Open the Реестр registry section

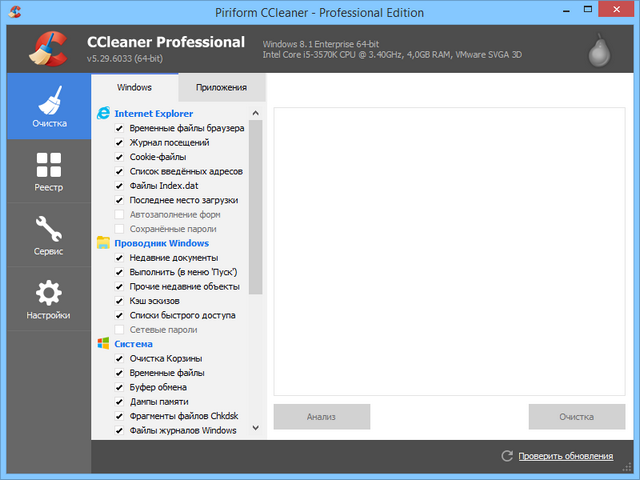pyautogui.click(x=49, y=171)
